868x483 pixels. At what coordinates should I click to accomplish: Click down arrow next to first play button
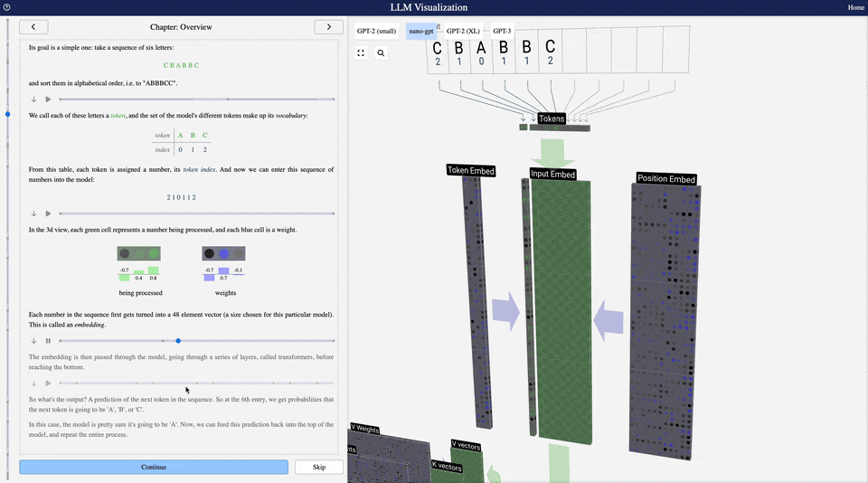pos(33,99)
